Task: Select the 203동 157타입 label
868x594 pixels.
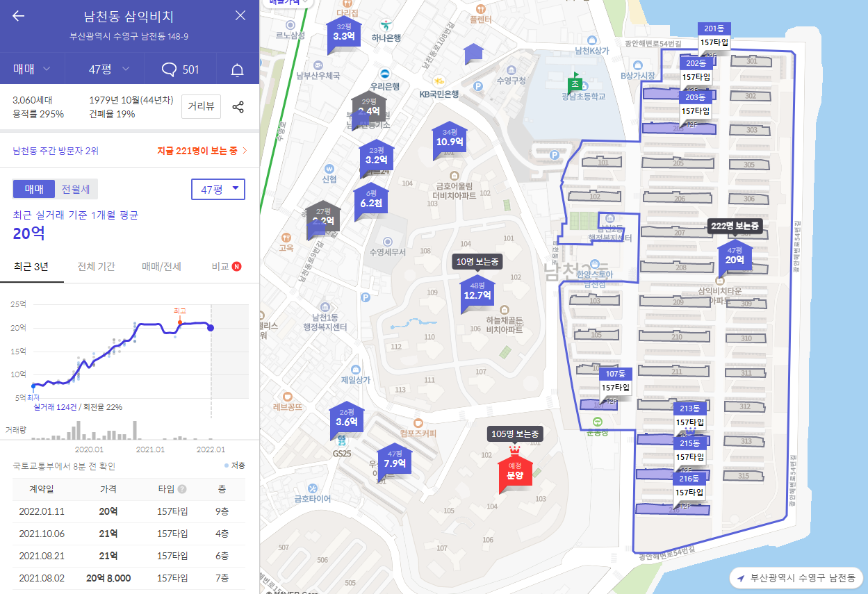Action: click(x=695, y=104)
